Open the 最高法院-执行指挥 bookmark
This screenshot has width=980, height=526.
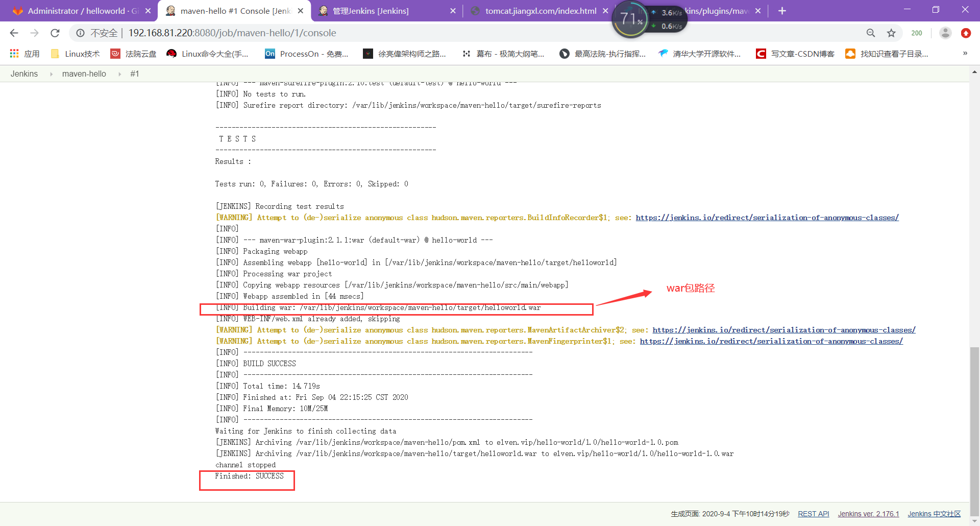603,54
